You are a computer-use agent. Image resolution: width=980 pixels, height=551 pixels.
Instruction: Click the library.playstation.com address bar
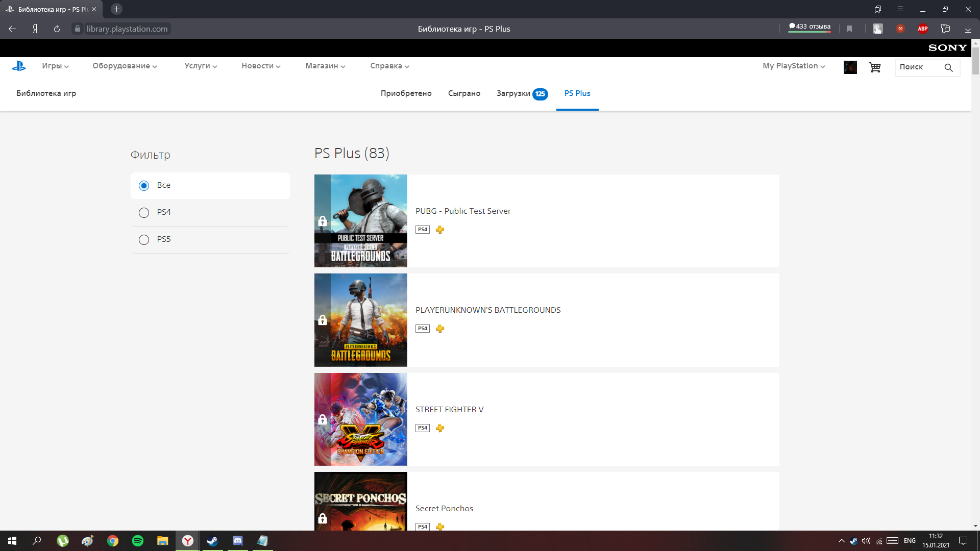[127, 29]
